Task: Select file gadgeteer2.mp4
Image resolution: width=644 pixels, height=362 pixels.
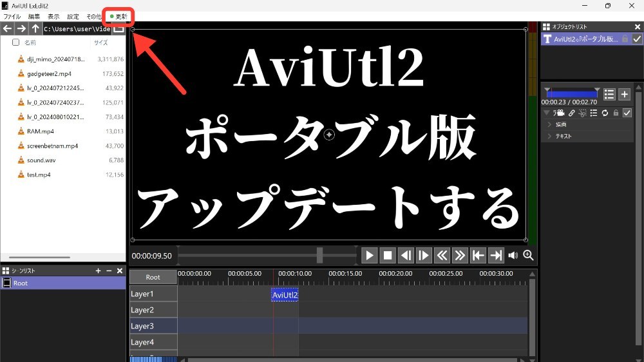Action: 50,73
